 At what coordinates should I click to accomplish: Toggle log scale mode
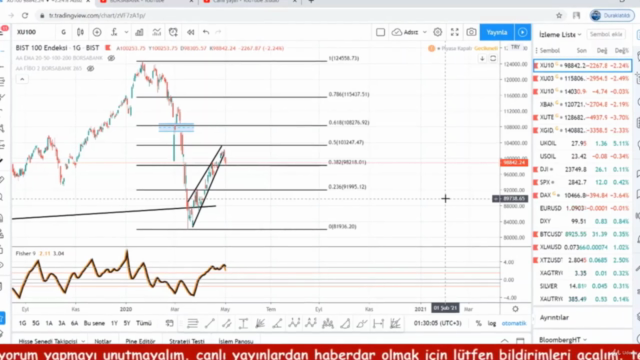[x=492, y=323]
